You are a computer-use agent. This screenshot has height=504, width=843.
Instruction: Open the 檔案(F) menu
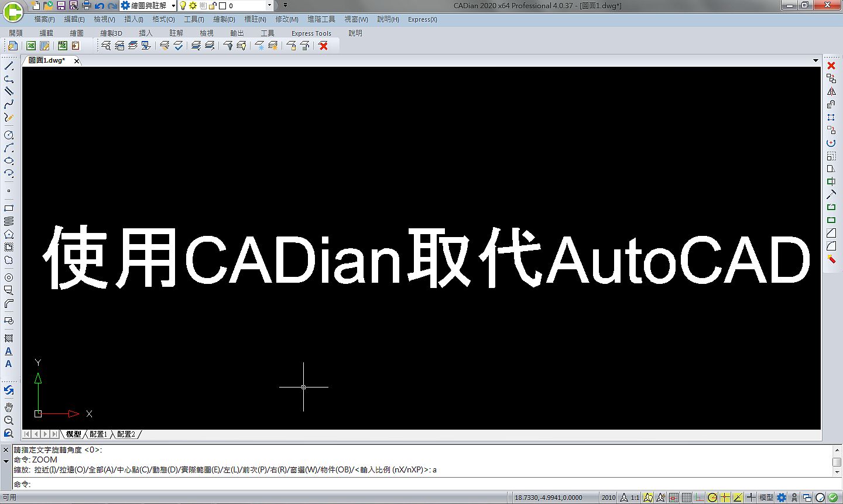[44, 19]
